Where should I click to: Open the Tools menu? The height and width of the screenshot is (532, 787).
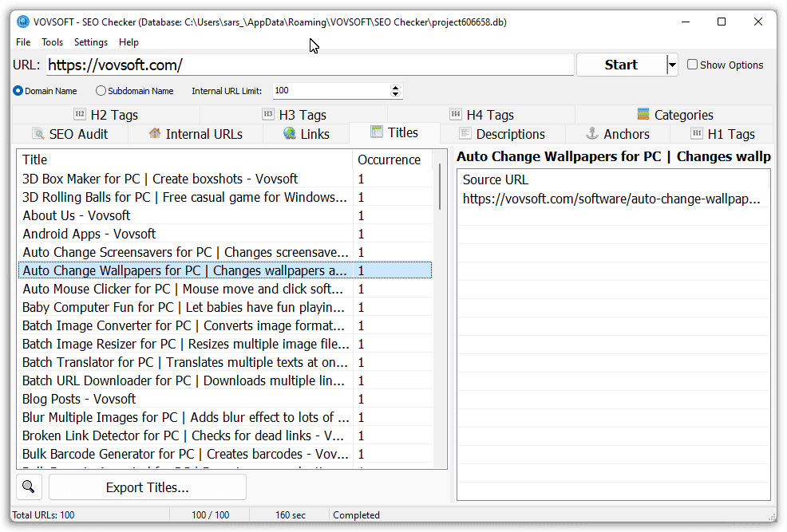[x=52, y=42]
